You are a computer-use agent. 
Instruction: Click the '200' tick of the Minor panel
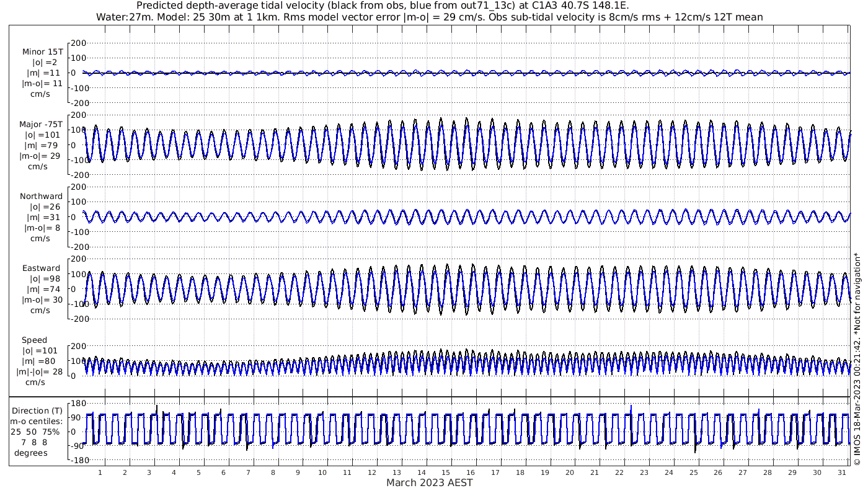pyautogui.click(x=78, y=43)
